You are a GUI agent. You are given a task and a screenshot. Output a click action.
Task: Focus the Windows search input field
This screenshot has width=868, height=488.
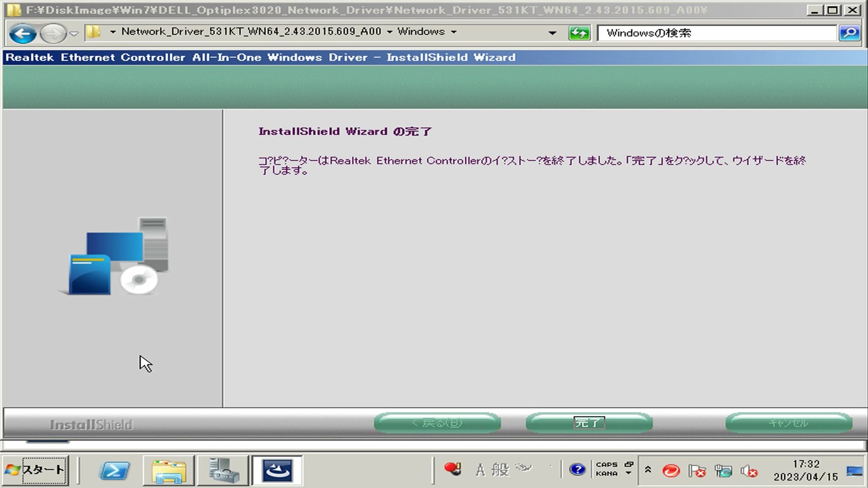(717, 33)
